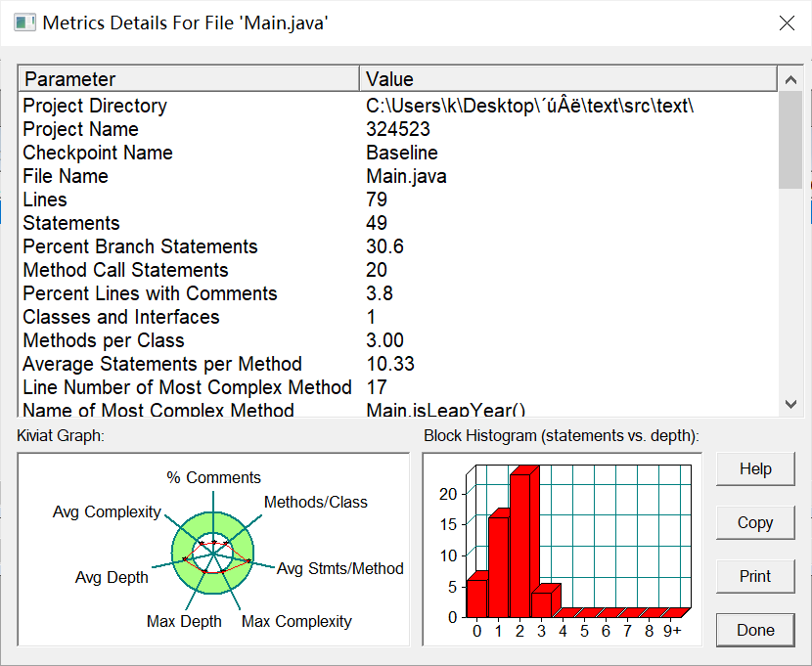Click the value 10.33
The width and height of the screenshot is (812, 666).
pyautogui.click(x=390, y=364)
